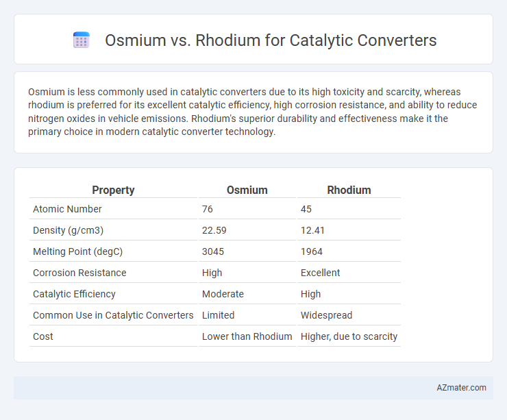The height and width of the screenshot is (420, 507).
Task: Click the 'Lower than Rhodium' cost cell
Action: pos(247,336)
